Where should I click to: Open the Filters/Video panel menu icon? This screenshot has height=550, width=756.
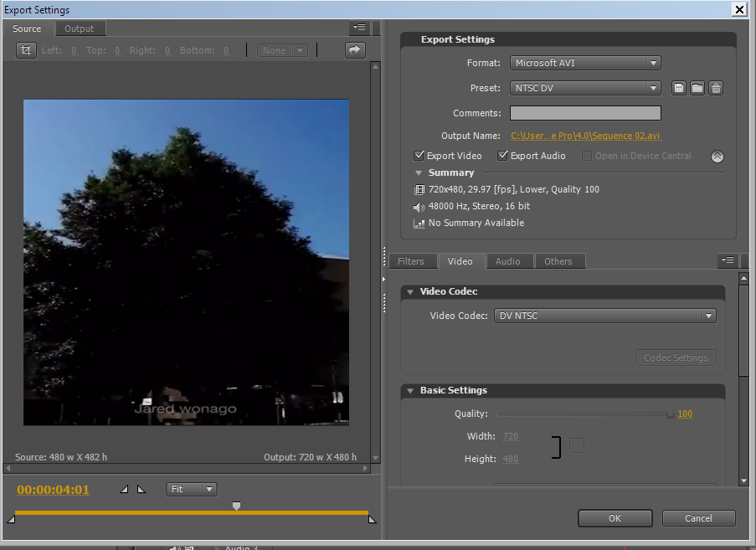tap(728, 260)
